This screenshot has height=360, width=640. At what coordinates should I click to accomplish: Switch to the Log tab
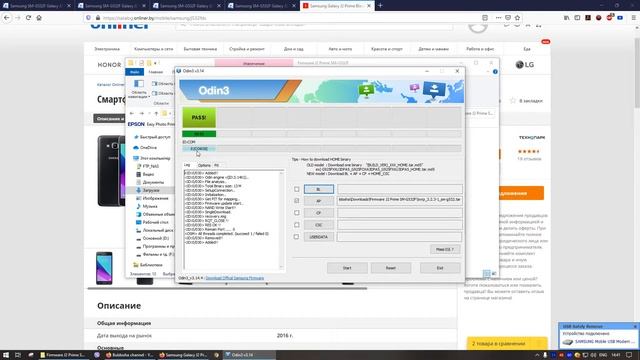187,165
